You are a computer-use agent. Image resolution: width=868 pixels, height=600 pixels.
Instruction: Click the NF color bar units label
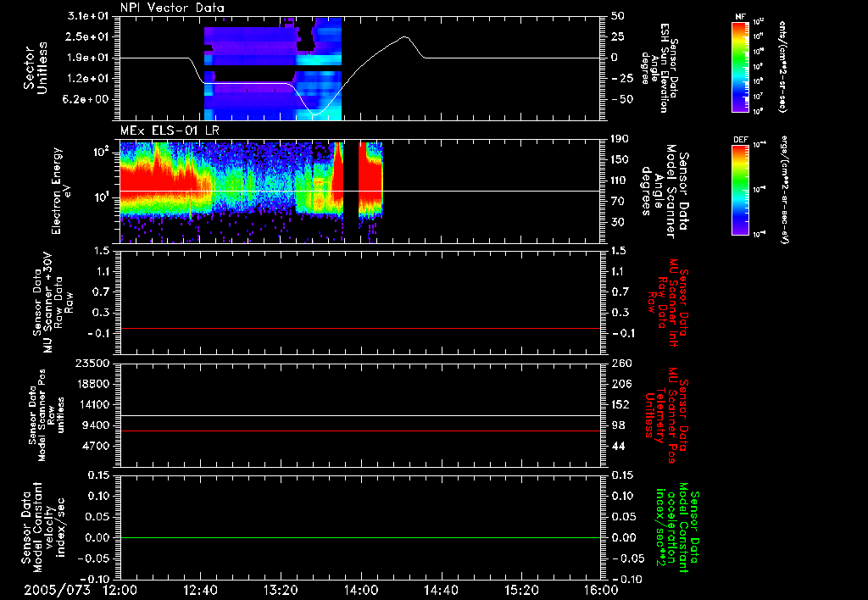point(782,66)
